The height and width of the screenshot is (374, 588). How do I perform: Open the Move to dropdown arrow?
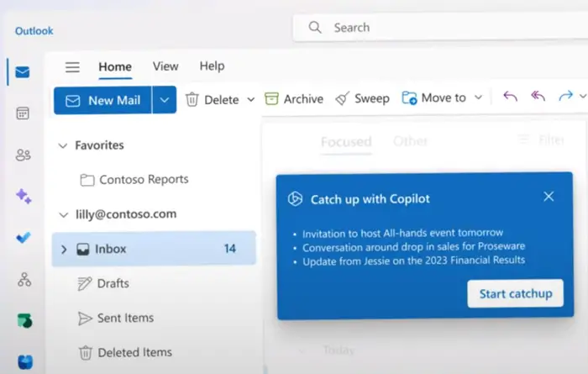478,97
